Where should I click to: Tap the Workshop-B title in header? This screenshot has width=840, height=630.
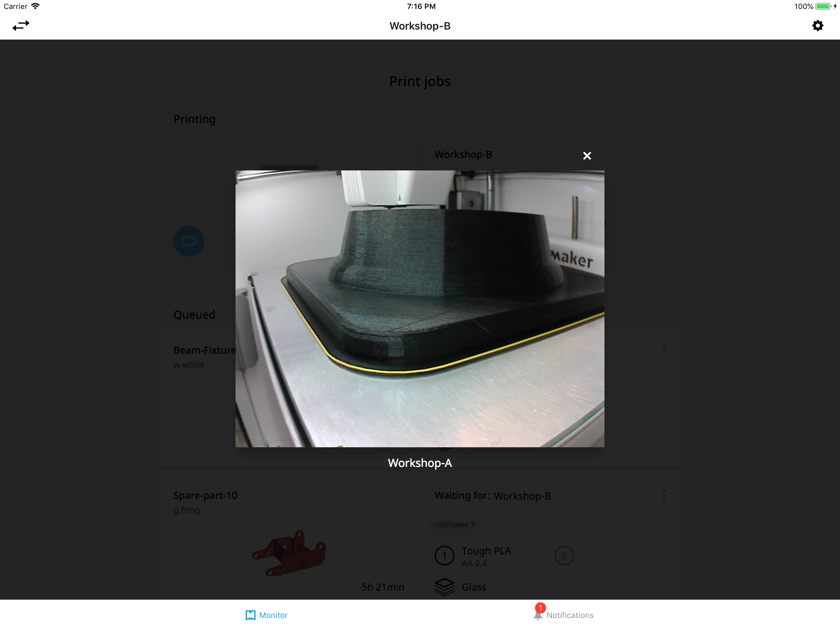point(420,26)
